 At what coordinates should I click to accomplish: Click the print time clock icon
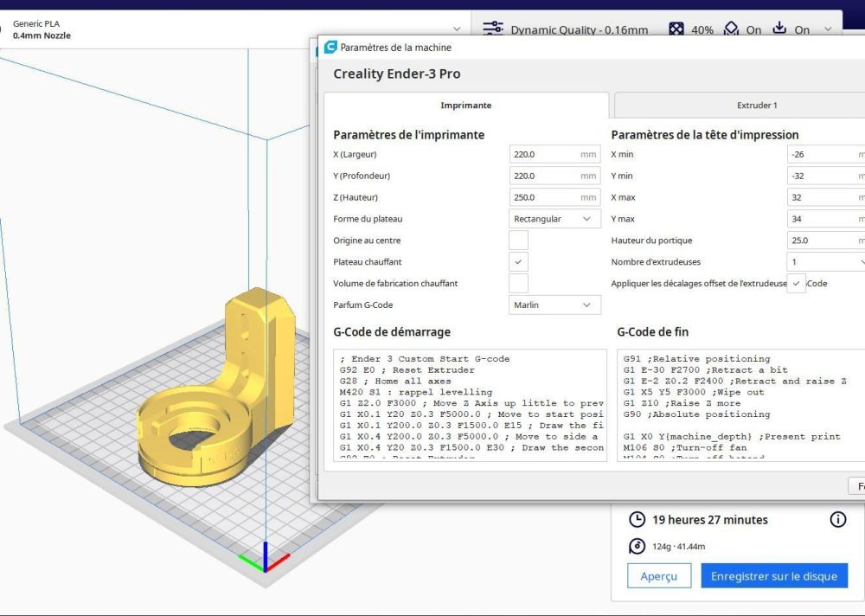pyautogui.click(x=638, y=519)
